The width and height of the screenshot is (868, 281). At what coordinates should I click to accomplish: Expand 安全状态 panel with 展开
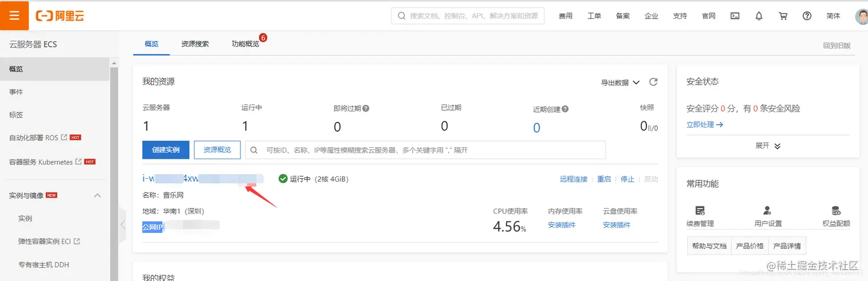[768, 146]
